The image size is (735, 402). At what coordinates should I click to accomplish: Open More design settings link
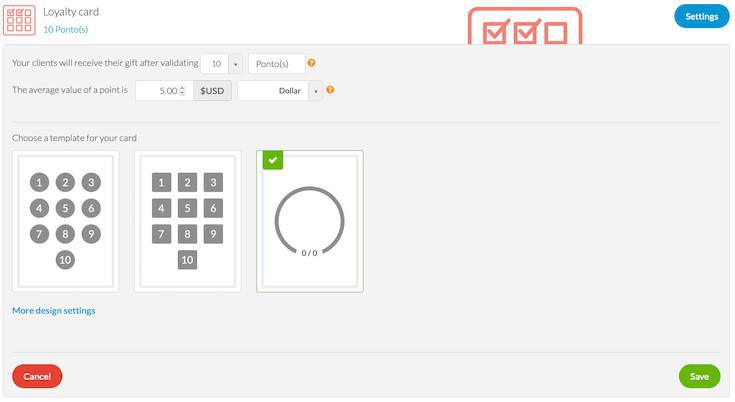point(54,311)
